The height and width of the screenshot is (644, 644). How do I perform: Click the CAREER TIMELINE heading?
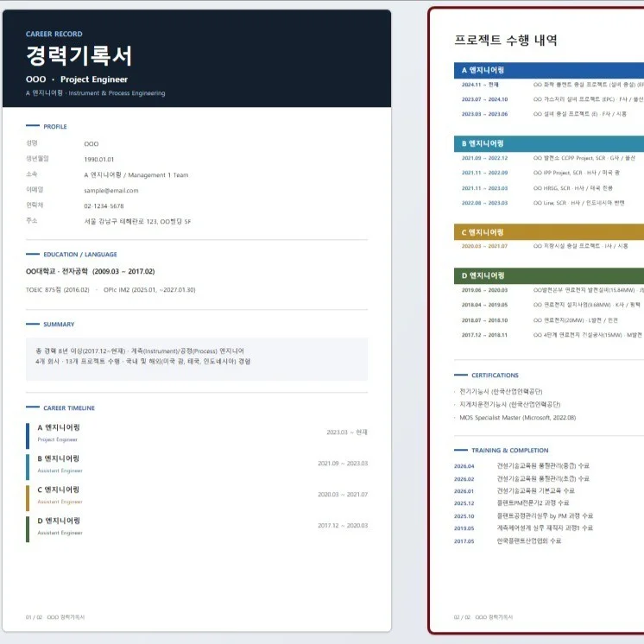pos(69,407)
